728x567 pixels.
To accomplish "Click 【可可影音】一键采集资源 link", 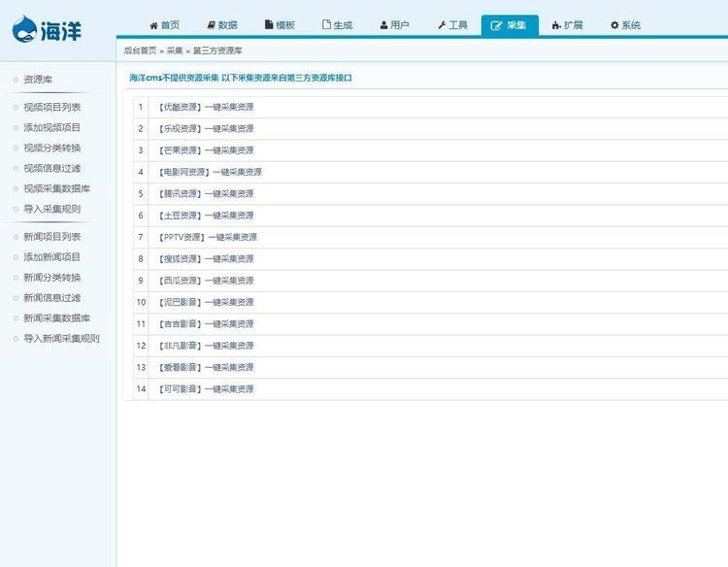I will point(206,389).
